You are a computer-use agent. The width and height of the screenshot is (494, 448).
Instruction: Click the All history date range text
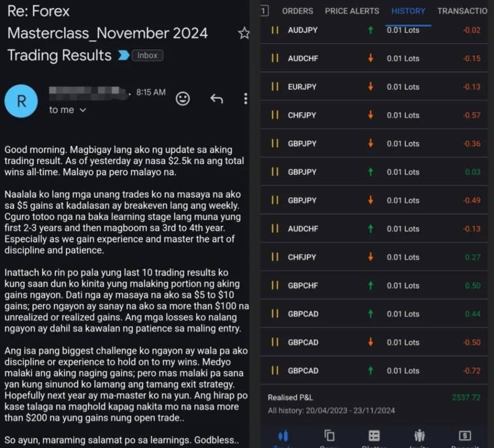click(x=331, y=411)
